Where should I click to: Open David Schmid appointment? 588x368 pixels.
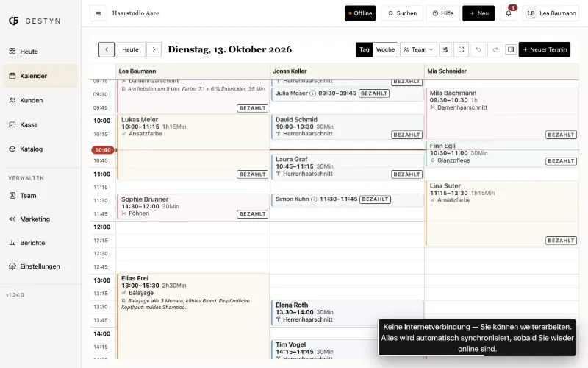(347, 127)
